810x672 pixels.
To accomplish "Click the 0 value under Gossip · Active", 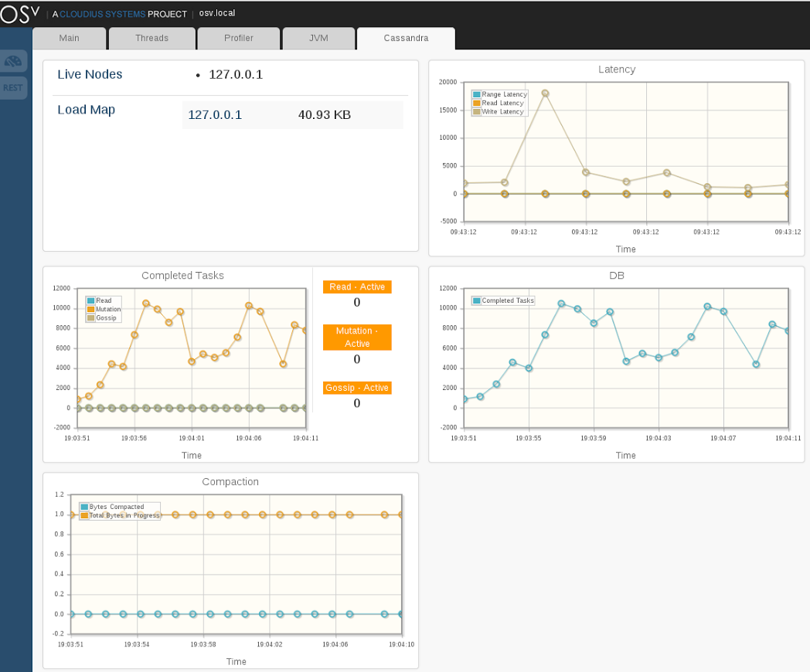I will point(357,403).
